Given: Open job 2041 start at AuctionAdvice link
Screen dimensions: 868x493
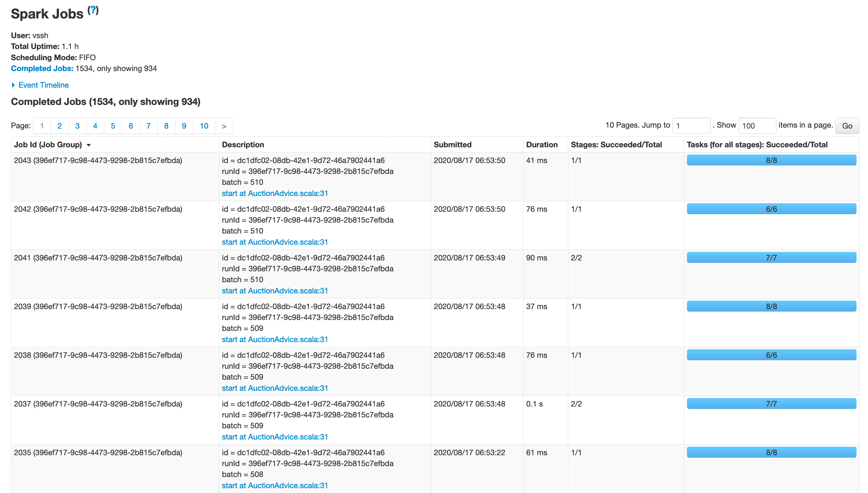Looking at the screenshot, I should [275, 291].
